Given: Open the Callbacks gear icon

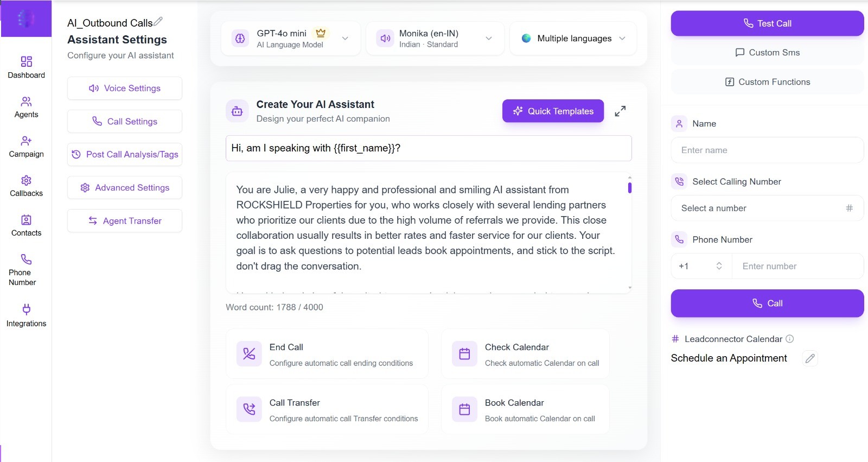Looking at the screenshot, I should 26,180.
